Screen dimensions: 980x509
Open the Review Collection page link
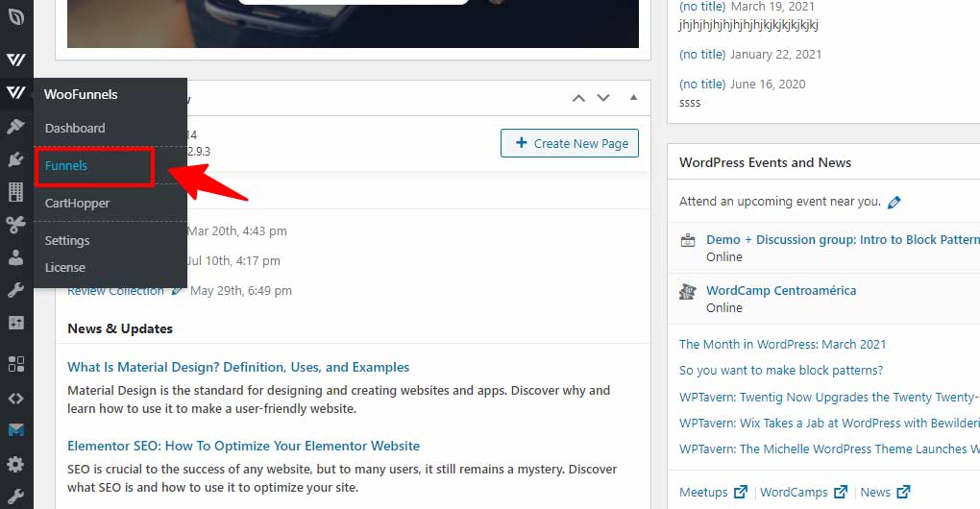[x=115, y=292]
